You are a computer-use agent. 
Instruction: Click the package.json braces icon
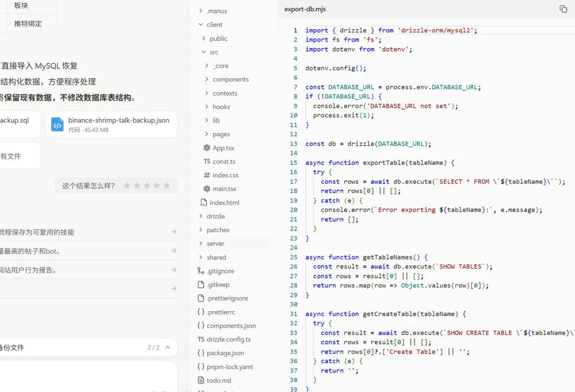tap(201, 353)
